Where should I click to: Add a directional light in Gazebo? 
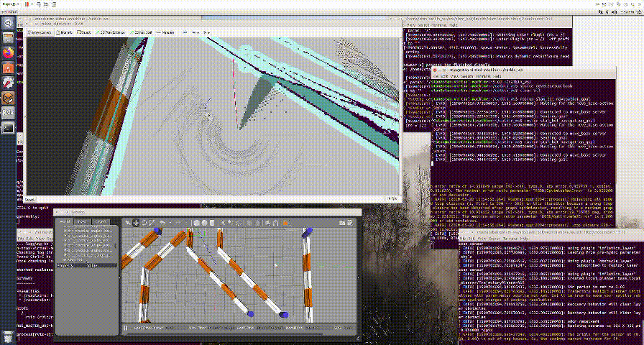pos(238,223)
